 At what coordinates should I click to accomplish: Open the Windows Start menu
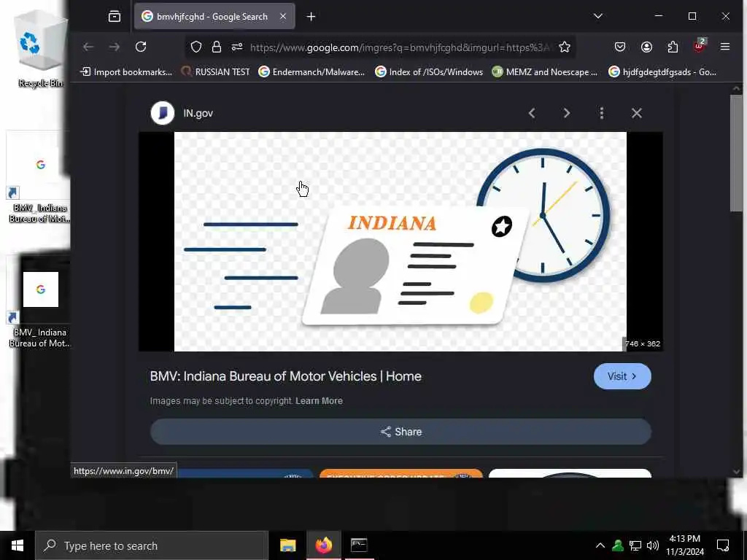tap(18, 545)
